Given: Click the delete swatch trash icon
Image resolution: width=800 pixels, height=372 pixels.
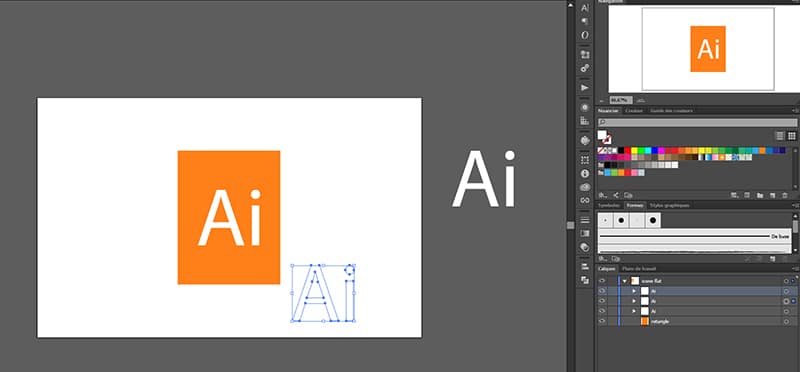Looking at the screenshot, I should [785, 195].
